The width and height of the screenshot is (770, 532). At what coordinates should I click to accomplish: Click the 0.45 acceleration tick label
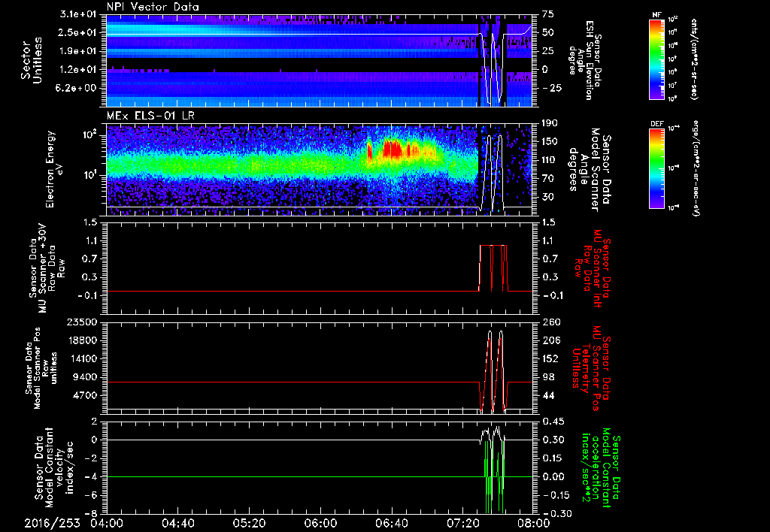[x=554, y=422]
